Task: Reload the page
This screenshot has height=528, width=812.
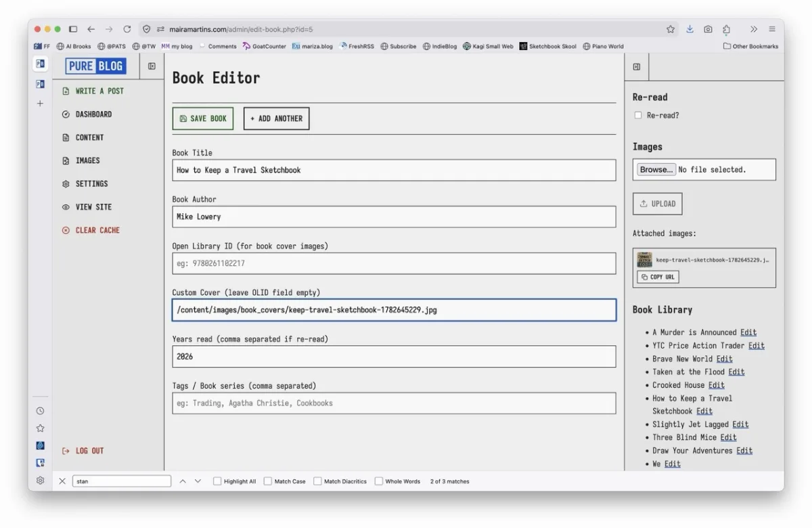Action: [x=127, y=29]
